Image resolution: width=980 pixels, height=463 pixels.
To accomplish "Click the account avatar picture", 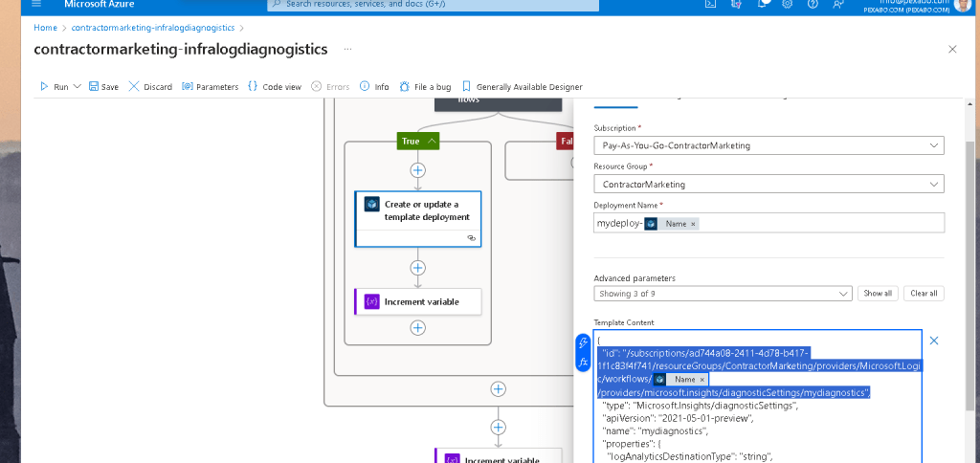I will (x=963, y=4).
